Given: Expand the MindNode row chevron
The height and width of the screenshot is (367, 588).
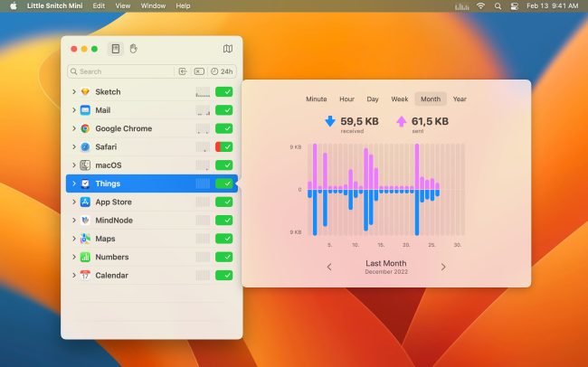Looking at the screenshot, I should 74,221.
